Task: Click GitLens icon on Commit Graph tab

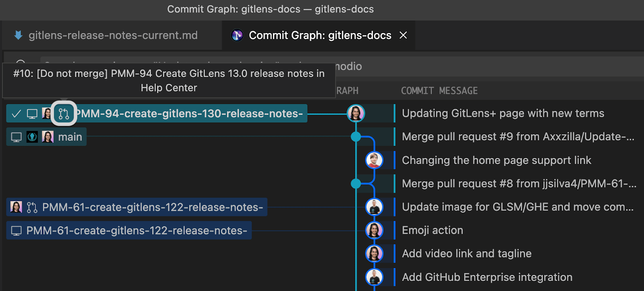Action: tap(237, 35)
